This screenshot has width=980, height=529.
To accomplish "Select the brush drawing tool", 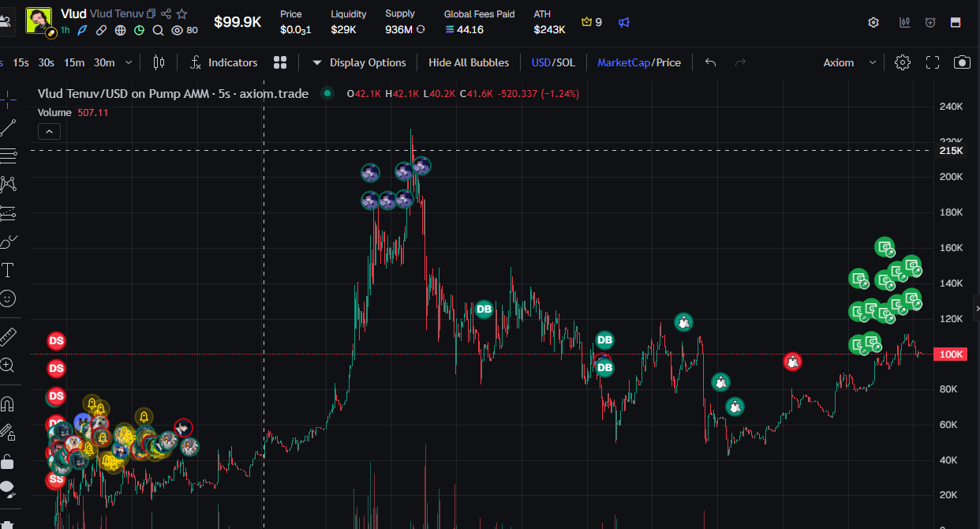I will click(8, 242).
